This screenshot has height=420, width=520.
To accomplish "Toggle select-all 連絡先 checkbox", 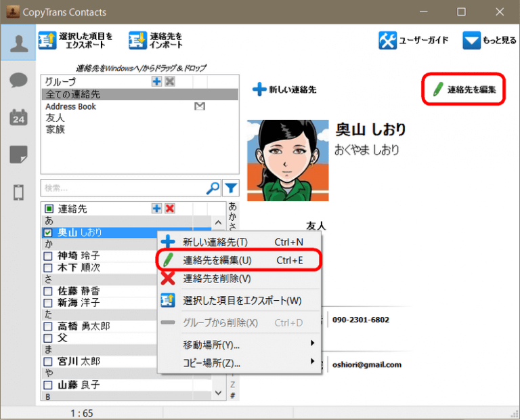I will (x=49, y=209).
